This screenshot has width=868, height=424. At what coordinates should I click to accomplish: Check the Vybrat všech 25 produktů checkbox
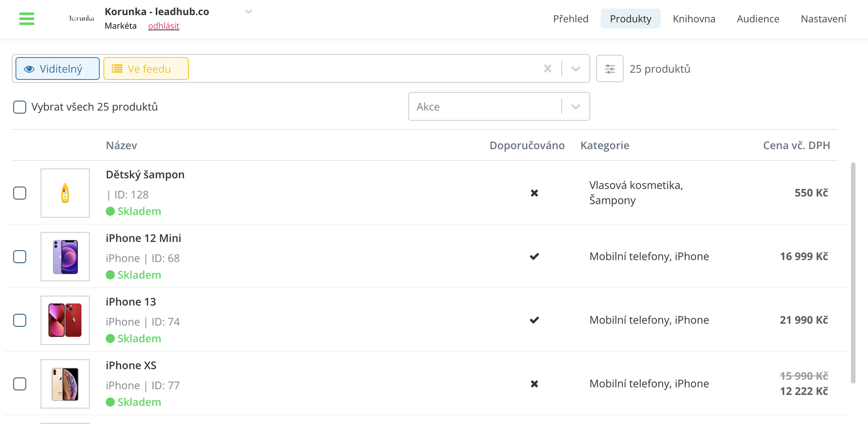(x=20, y=107)
